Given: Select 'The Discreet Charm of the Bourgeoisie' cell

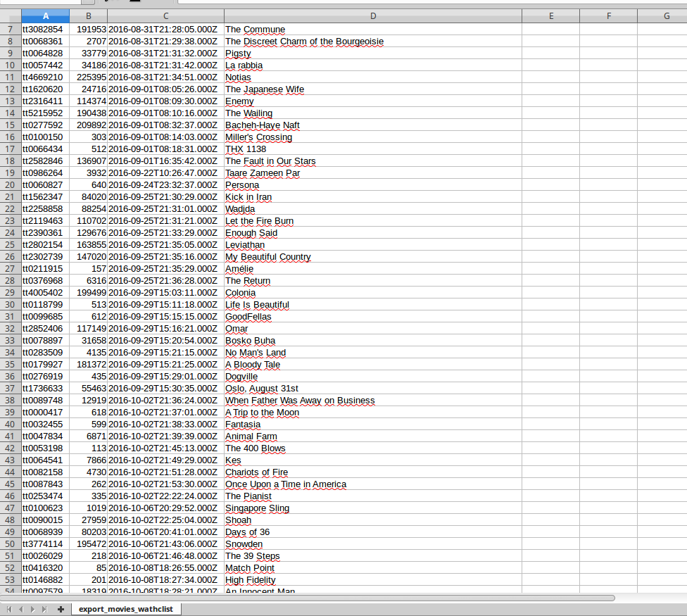Looking at the screenshot, I should (x=373, y=41).
